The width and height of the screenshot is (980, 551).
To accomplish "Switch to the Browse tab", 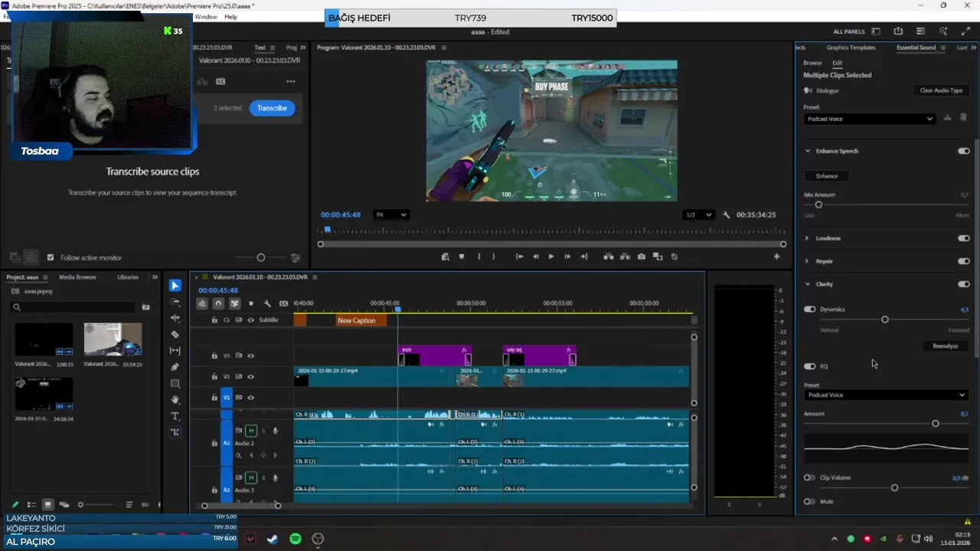I will pos(812,63).
